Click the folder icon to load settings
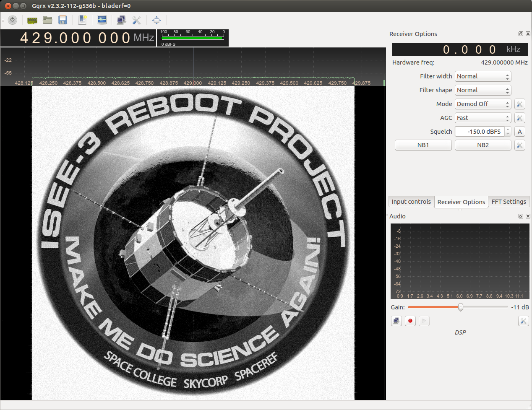The height and width of the screenshot is (410, 532). click(47, 20)
